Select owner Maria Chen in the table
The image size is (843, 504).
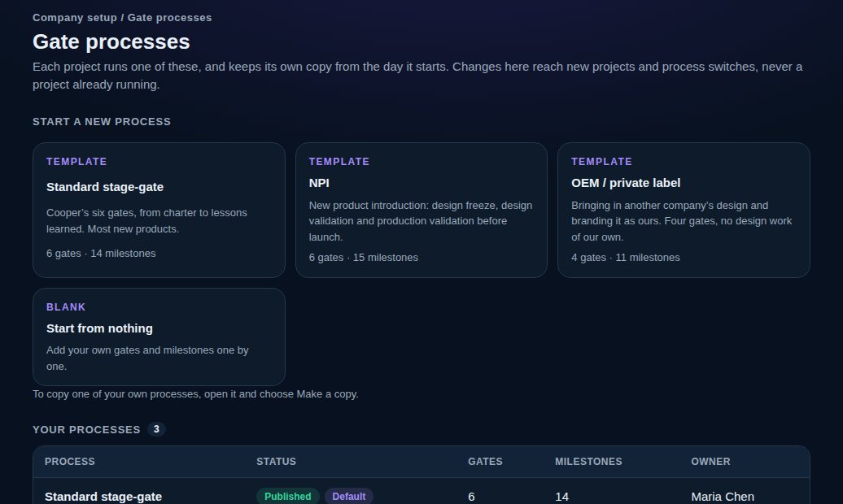723,497
